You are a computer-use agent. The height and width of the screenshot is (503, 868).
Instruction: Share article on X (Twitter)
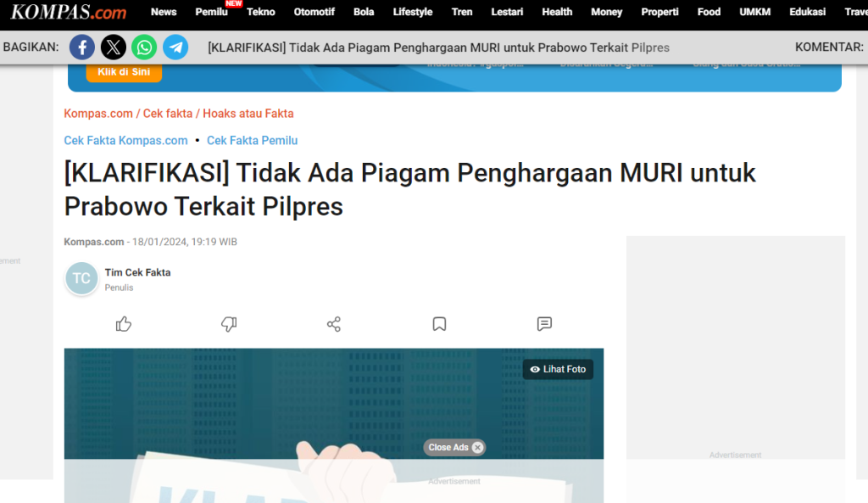pyautogui.click(x=113, y=48)
